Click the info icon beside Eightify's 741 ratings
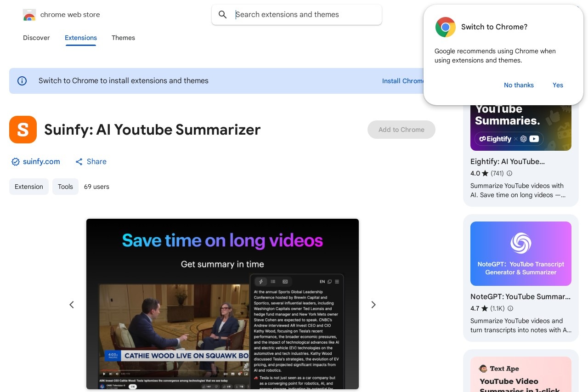Image resolution: width=588 pixels, height=392 pixels. pyautogui.click(x=509, y=174)
